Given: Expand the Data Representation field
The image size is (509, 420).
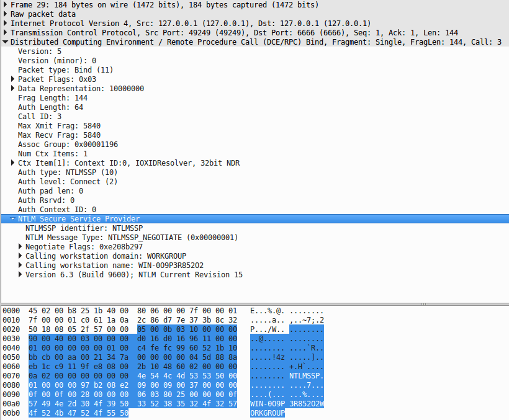Looking at the screenshot, I should coord(13,89).
